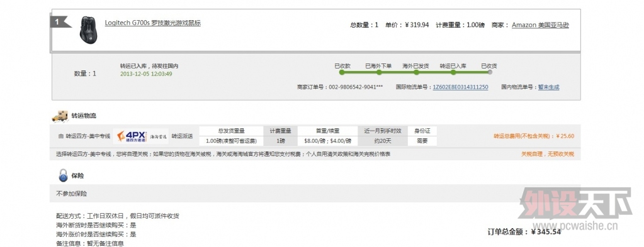The width and height of the screenshot is (644, 247).
Task: Click the 总数量：1 text
Action: (364, 25)
